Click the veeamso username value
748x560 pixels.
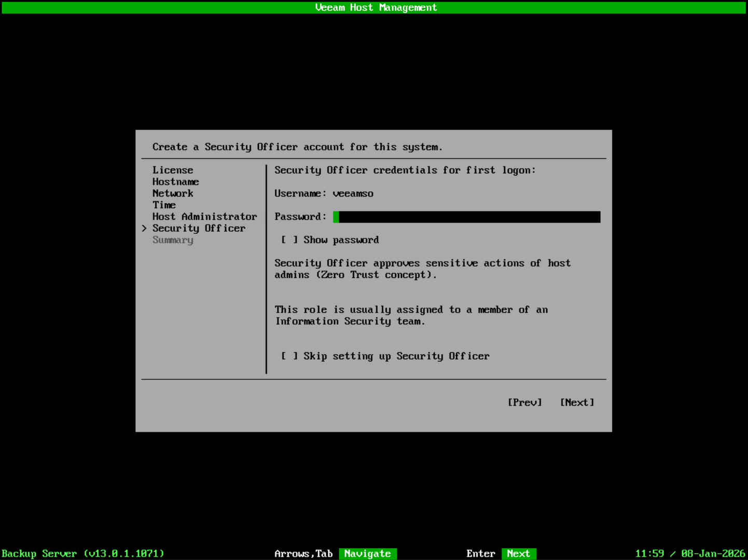click(x=353, y=193)
